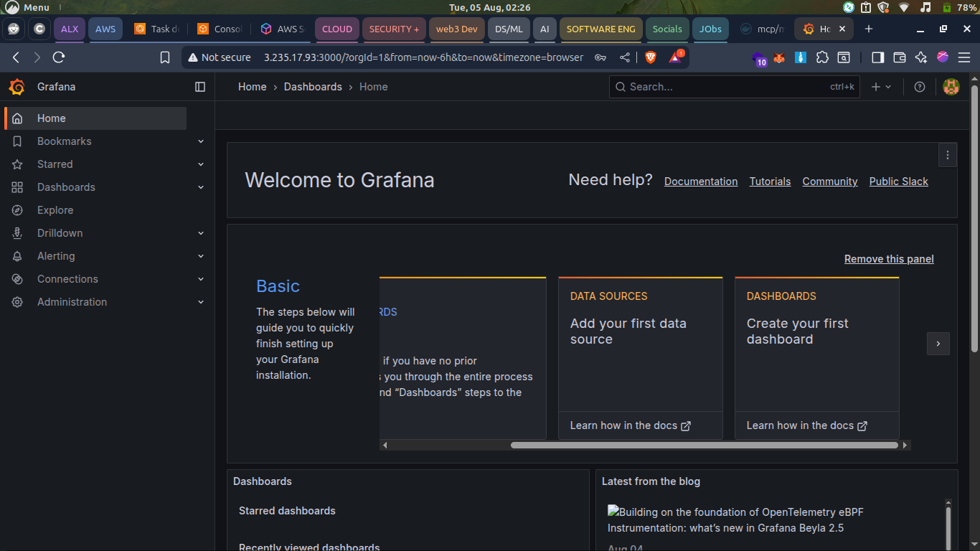Open the welcome panel three-dot menu

948,155
